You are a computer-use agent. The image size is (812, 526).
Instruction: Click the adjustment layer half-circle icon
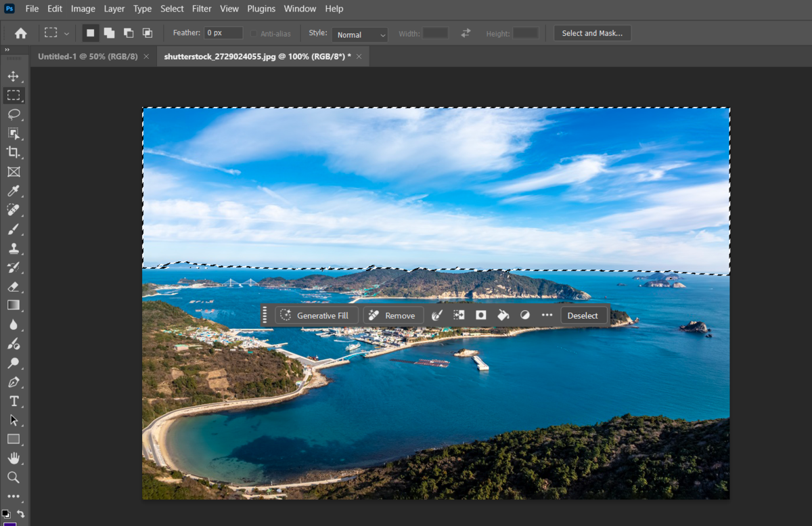pyautogui.click(x=524, y=315)
